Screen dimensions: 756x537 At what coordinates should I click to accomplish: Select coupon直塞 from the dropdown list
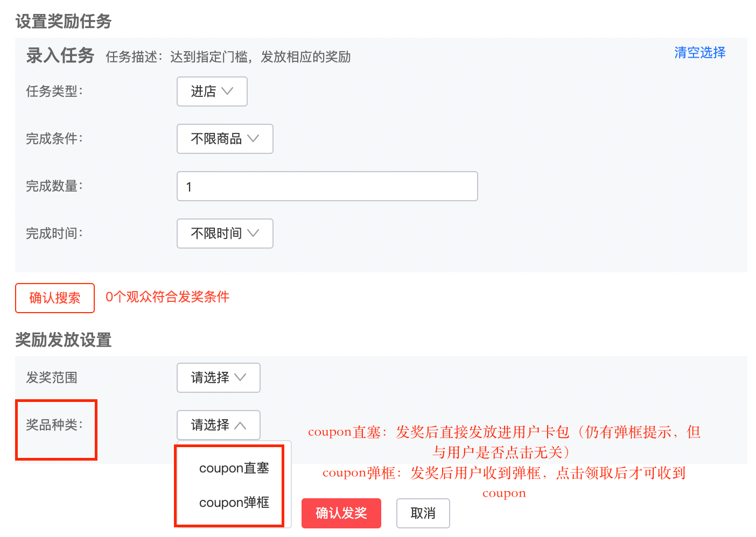234,468
